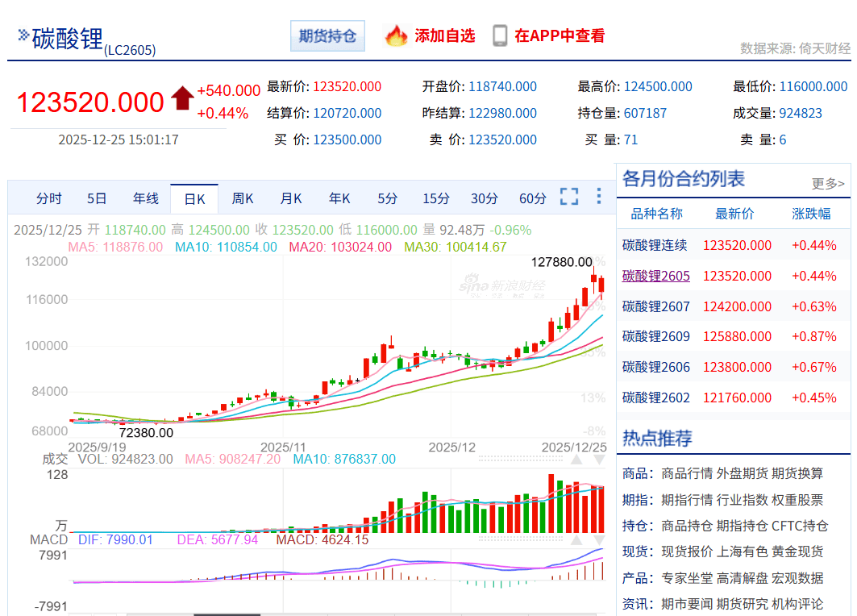857x616 pixels.
Task: Select the 周K weekly candlestick tab
Action: pos(243,198)
